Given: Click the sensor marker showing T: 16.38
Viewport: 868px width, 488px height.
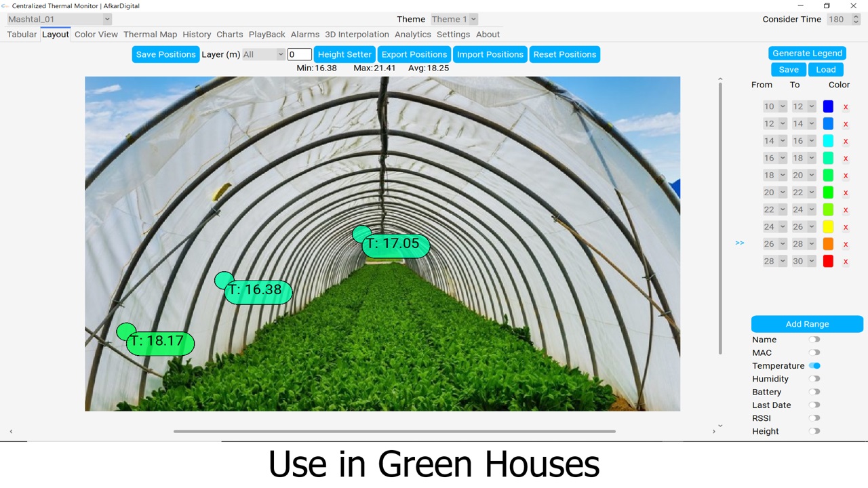Looking at the screenshot, I should [x=258, y=291].
